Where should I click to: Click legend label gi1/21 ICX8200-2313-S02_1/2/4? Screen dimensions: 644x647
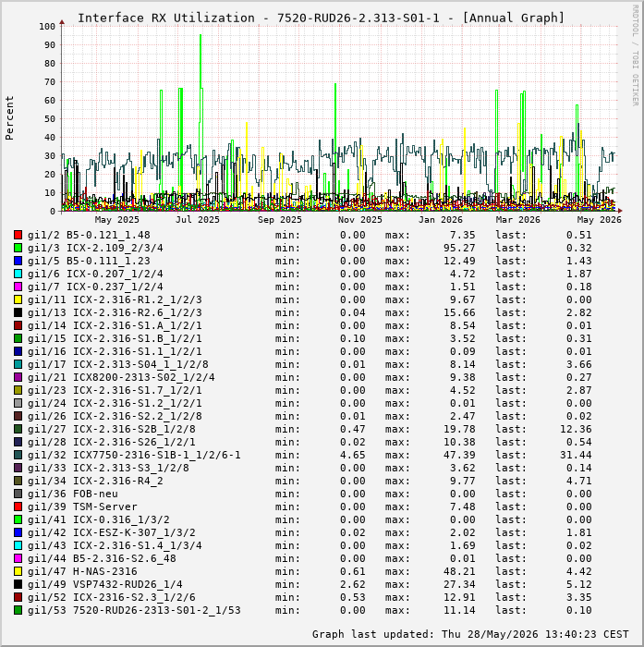pos(121,377)
